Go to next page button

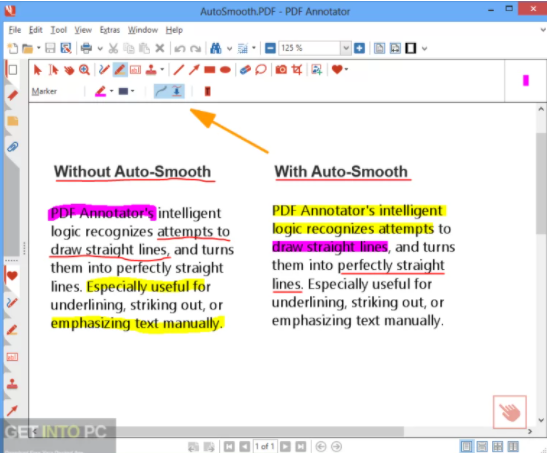(285, 446)
